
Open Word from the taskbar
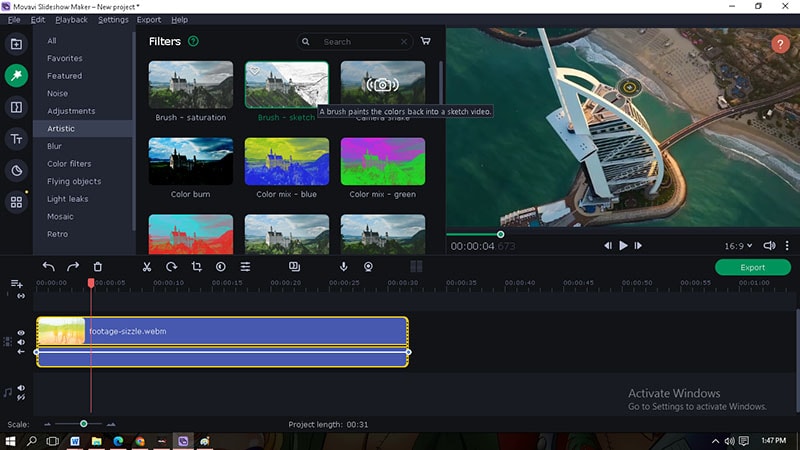coord(75,441)
